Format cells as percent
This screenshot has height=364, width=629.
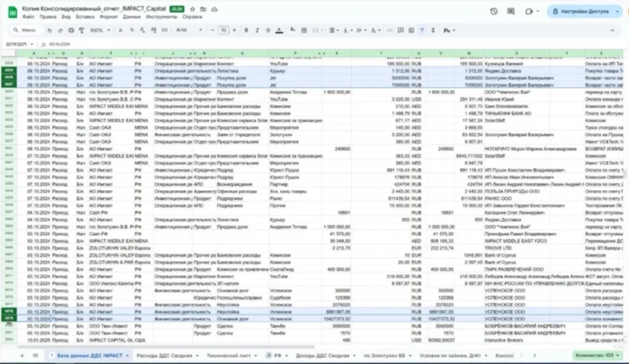pos(131,31)
